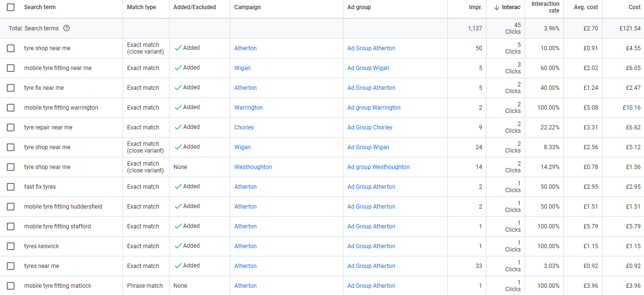
Task: Select checkbox for tyres keswick
Action: tap(11, 246)
